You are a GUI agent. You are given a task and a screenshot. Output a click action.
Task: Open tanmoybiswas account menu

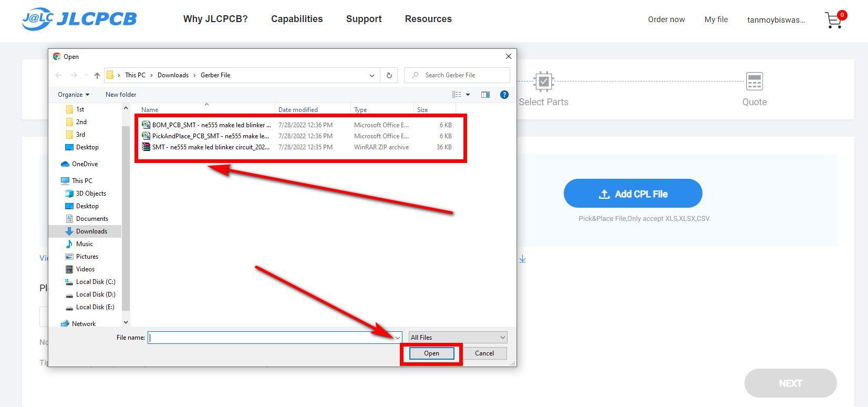776,20
